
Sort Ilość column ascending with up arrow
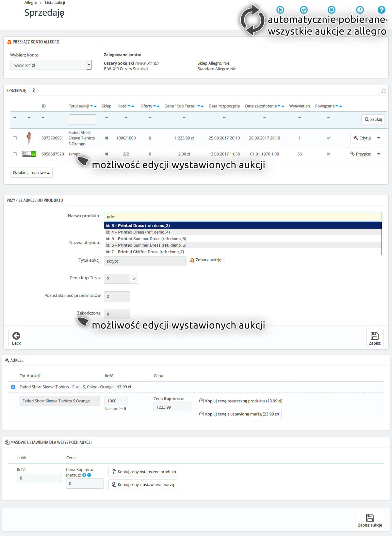133,106
